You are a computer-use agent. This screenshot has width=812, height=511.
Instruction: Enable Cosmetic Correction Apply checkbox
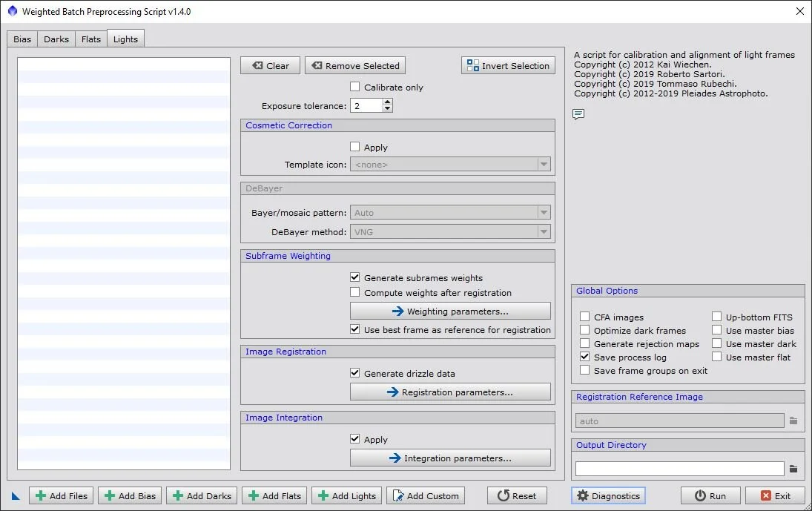click(x=354, y=147)
